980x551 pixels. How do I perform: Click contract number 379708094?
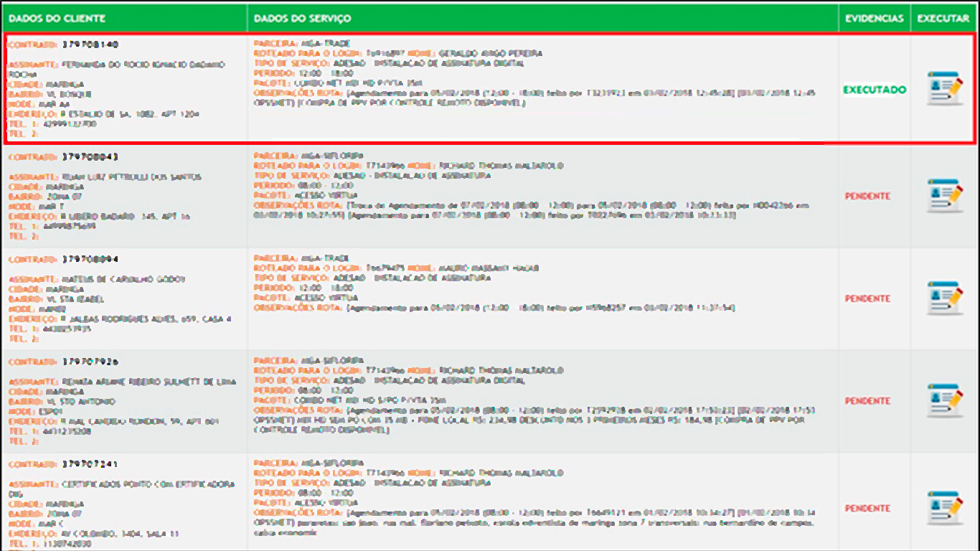(90, 259)
